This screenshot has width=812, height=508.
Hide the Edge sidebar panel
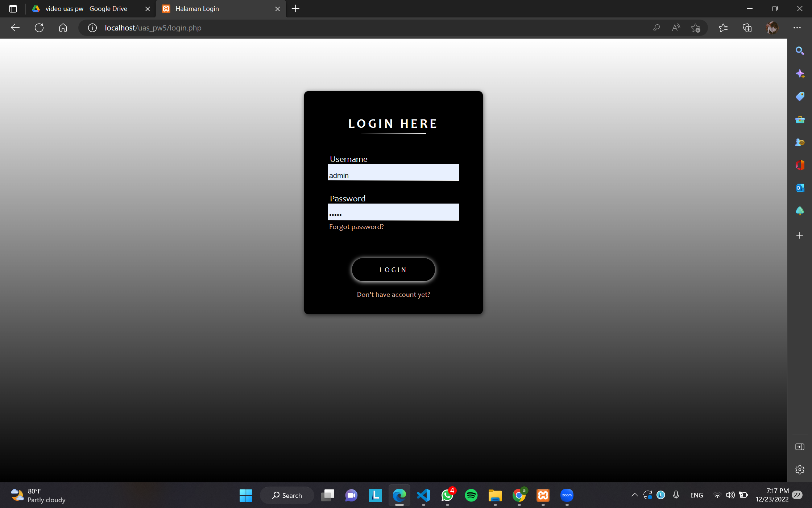pos(800,447)
